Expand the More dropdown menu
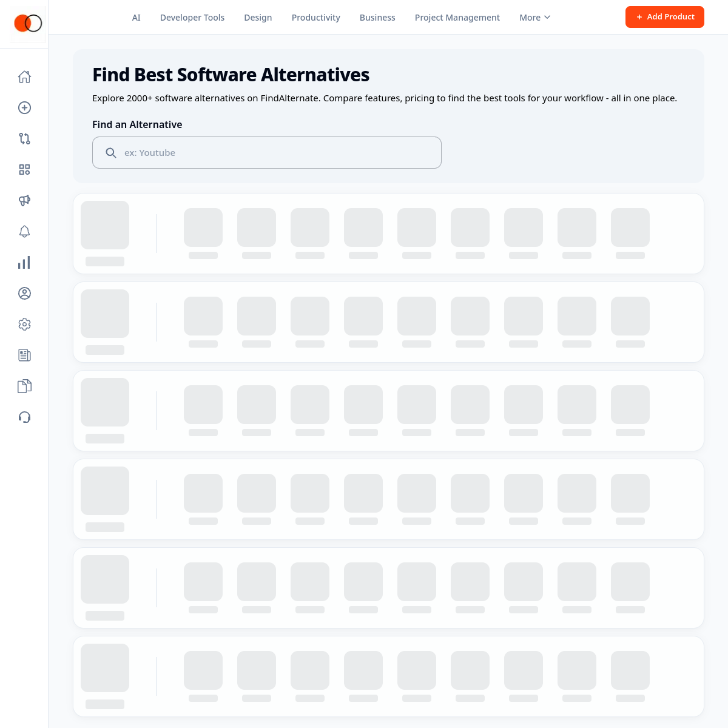The height and width of the screenshot is (728, 728). coord(535,18)
